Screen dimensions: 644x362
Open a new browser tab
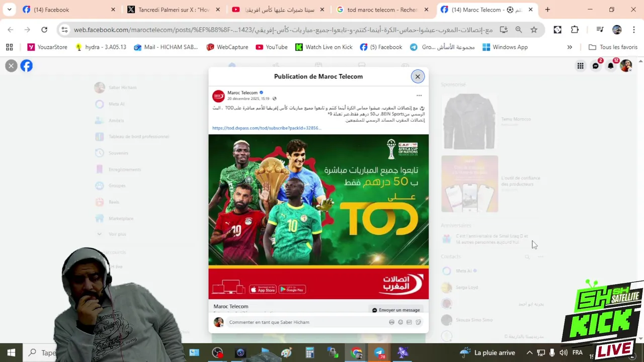(x=547, y=10)
